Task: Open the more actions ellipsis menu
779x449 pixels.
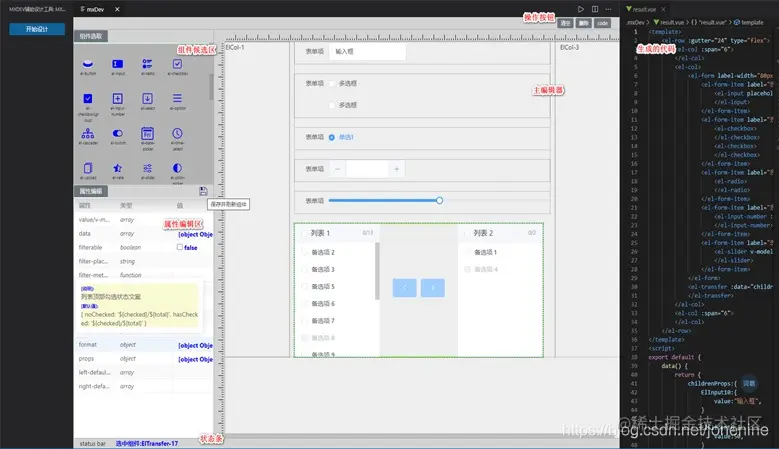Action: coord(609,9)
